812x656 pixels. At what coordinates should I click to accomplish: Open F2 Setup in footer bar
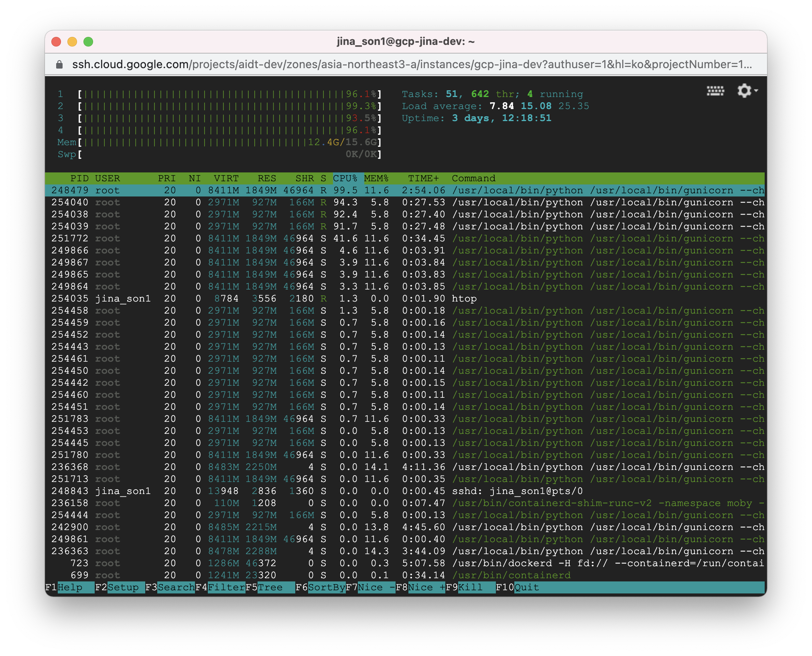coord(123,587)
